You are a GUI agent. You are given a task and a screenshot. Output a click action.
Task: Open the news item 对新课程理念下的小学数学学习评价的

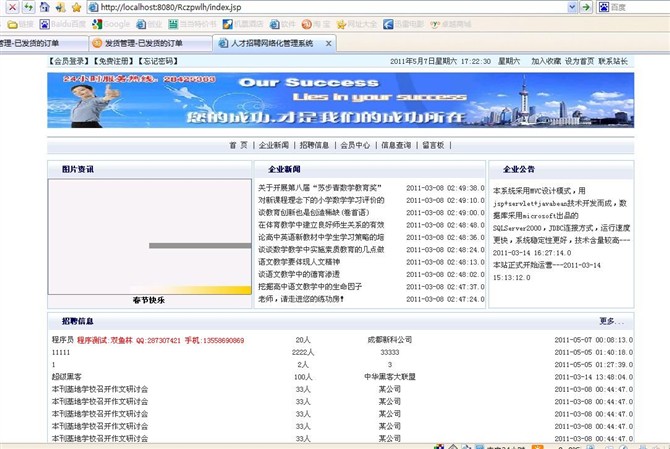(321, 200)
